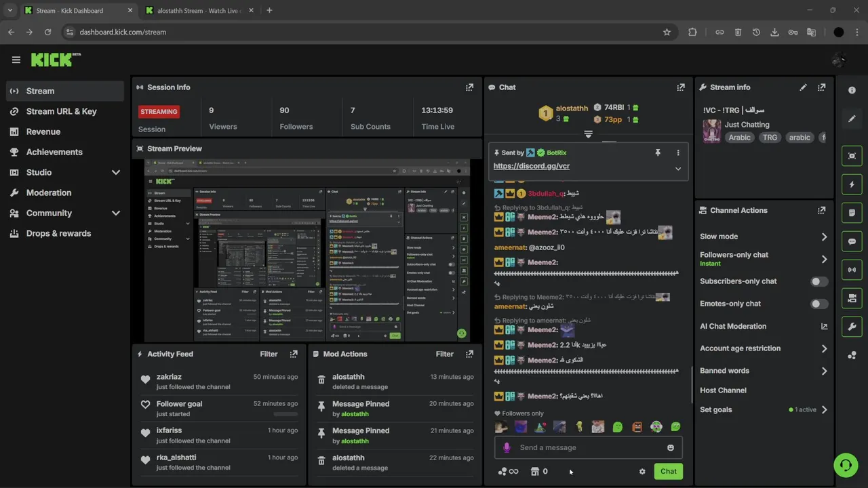The image size is (868, 488).
Task: Go to Stream in the sidebar
Action: pos(65,91)
